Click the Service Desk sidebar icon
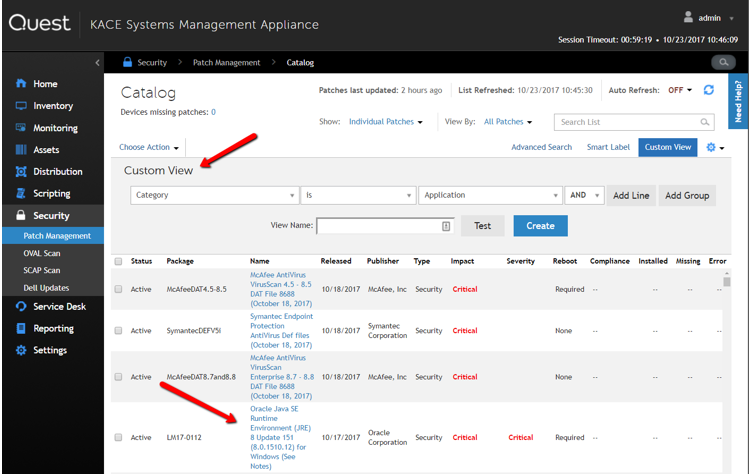Image resolution: width=750 pixels, height=476 pixels. click(21, 306)
